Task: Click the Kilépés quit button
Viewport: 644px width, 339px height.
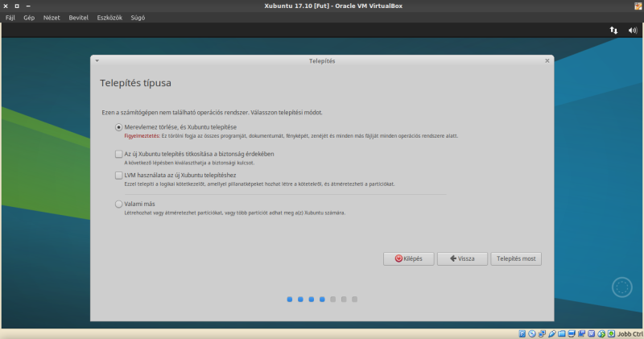Action: point(409,258)
